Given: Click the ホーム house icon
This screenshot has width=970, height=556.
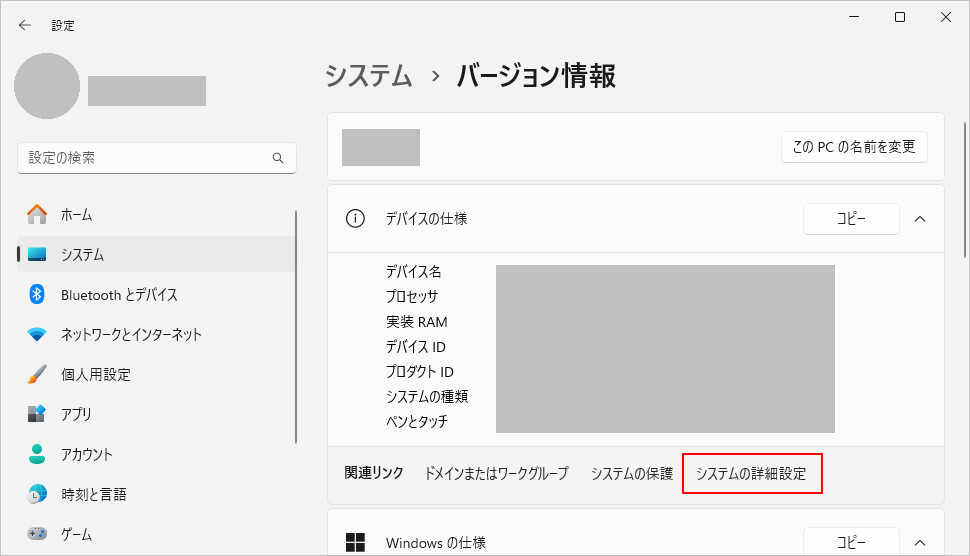Looking at the screenshot, I should [x=37, y=215].
